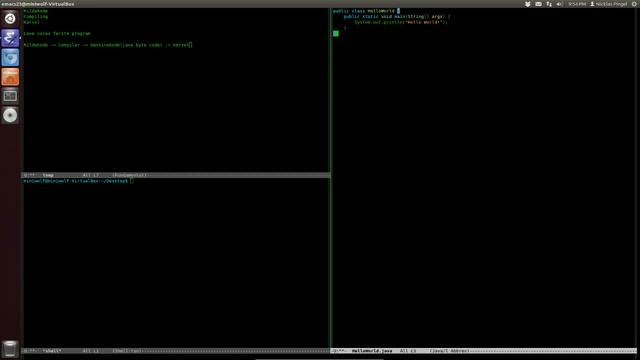Open the terminal icon in the launcher
The height and width of the screenshot is (360, 640).
[x=10, y=96]
